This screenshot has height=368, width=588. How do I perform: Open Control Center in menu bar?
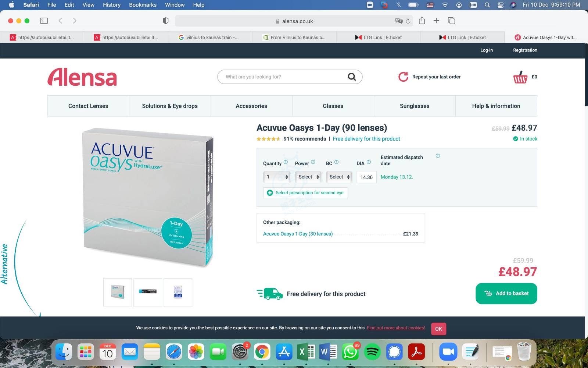501,5
